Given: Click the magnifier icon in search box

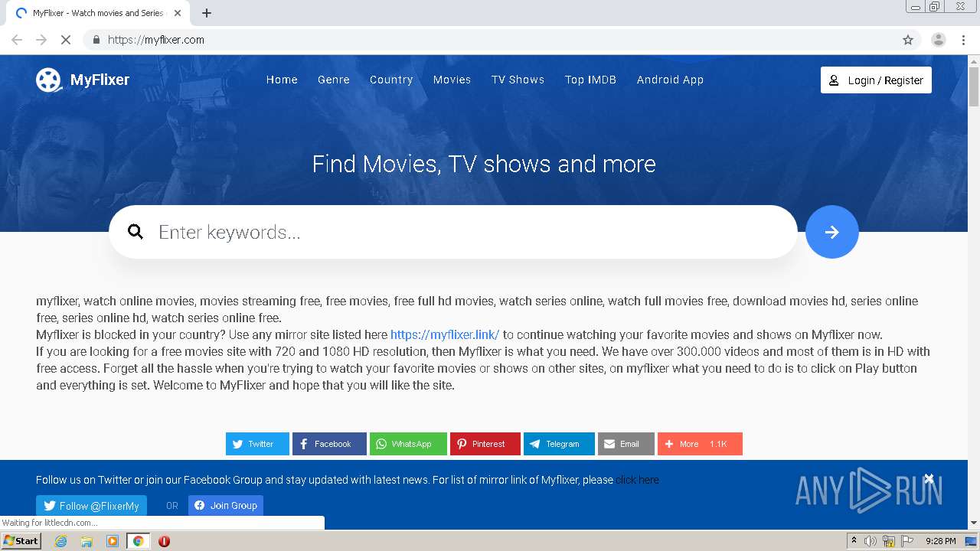Looking at the screenshot, I should 136,232.
